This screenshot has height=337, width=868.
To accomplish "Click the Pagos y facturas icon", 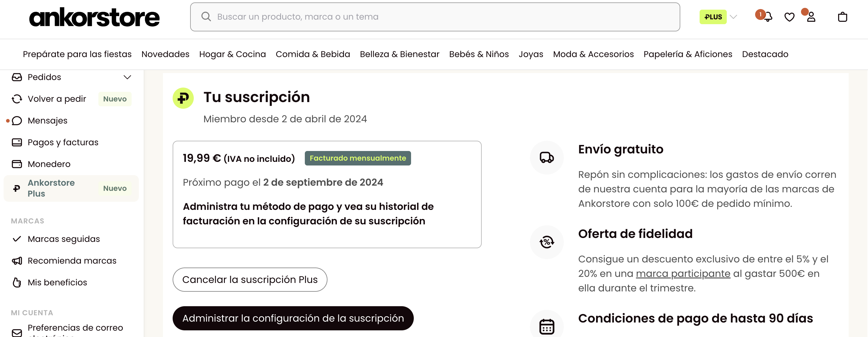I will coord(17,142).
